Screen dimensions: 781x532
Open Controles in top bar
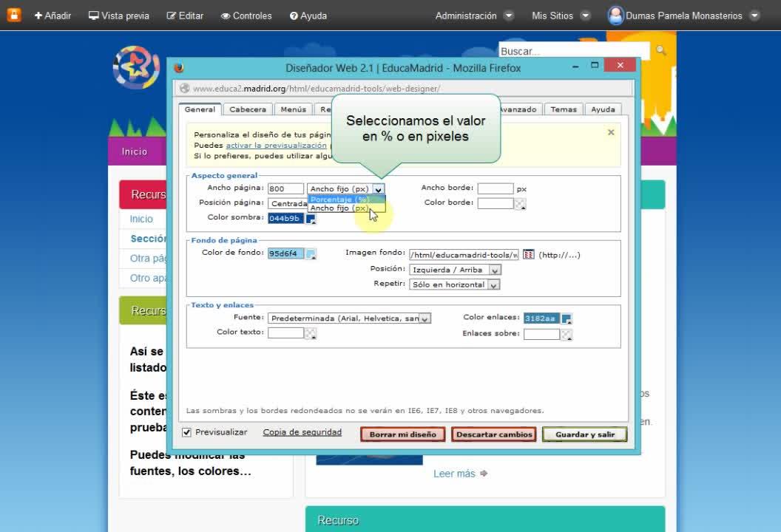click(246, 16)
